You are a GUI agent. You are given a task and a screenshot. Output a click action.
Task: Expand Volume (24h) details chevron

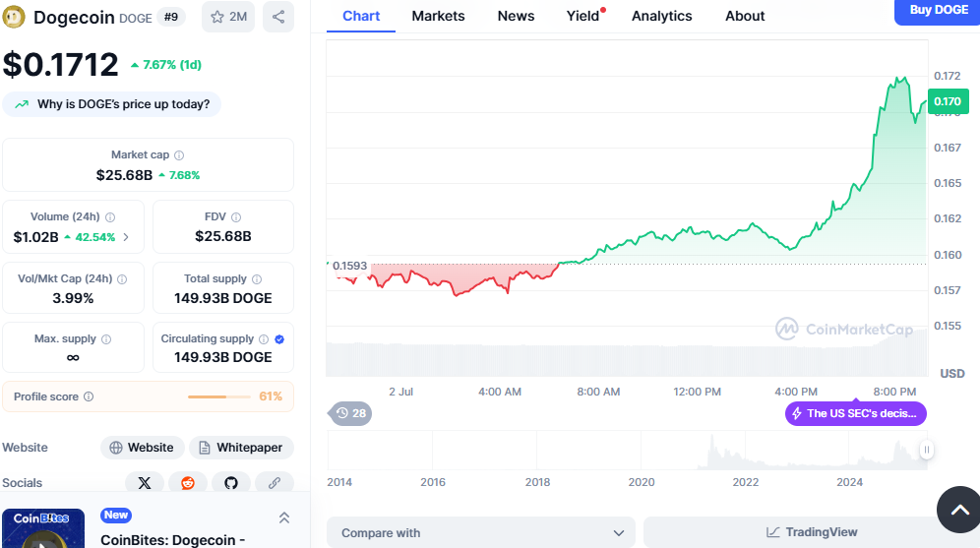point(126,237)
